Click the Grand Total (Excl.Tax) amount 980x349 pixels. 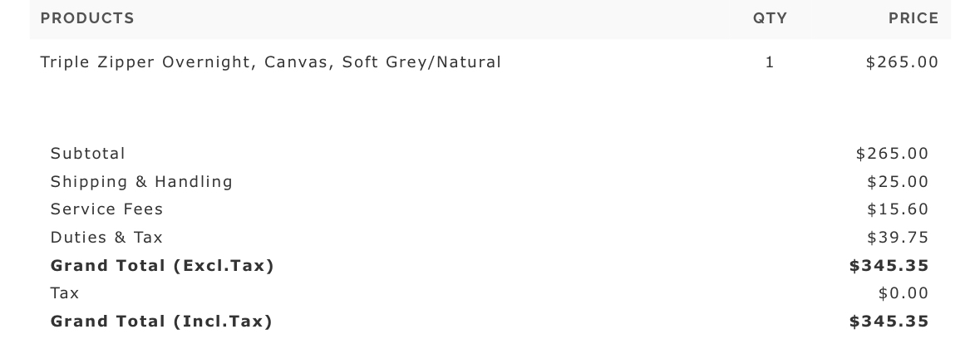pyautogui.click(x=889, y=266)
